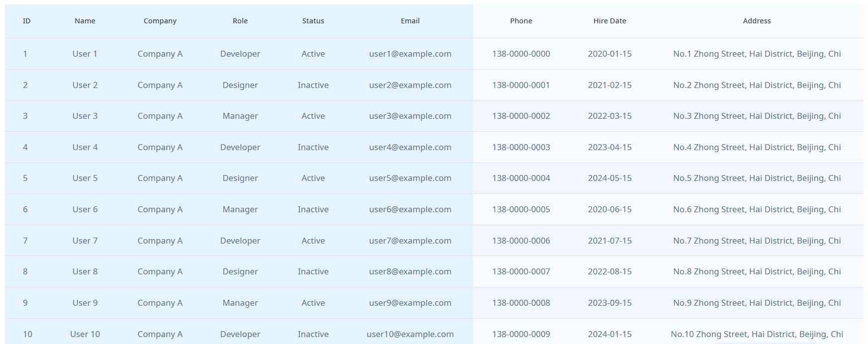
Task: Select hire date 2022-03-15
Action: point(610,116)
